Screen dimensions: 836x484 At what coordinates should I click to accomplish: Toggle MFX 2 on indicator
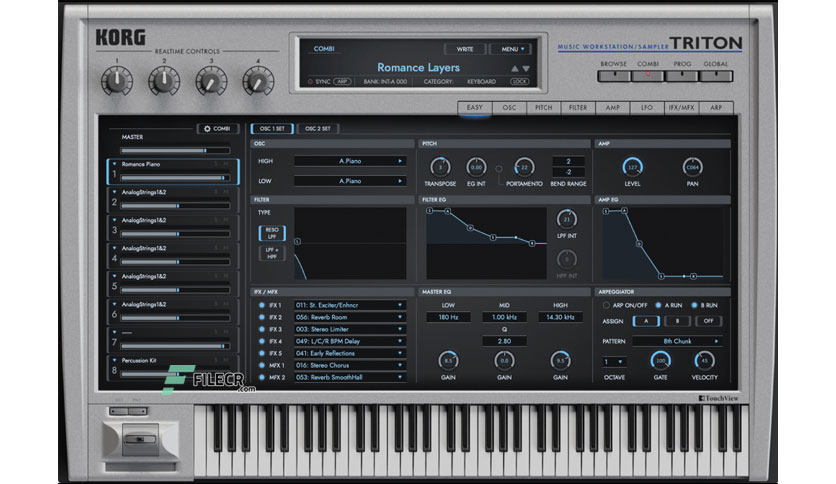(x=262, y=377)
